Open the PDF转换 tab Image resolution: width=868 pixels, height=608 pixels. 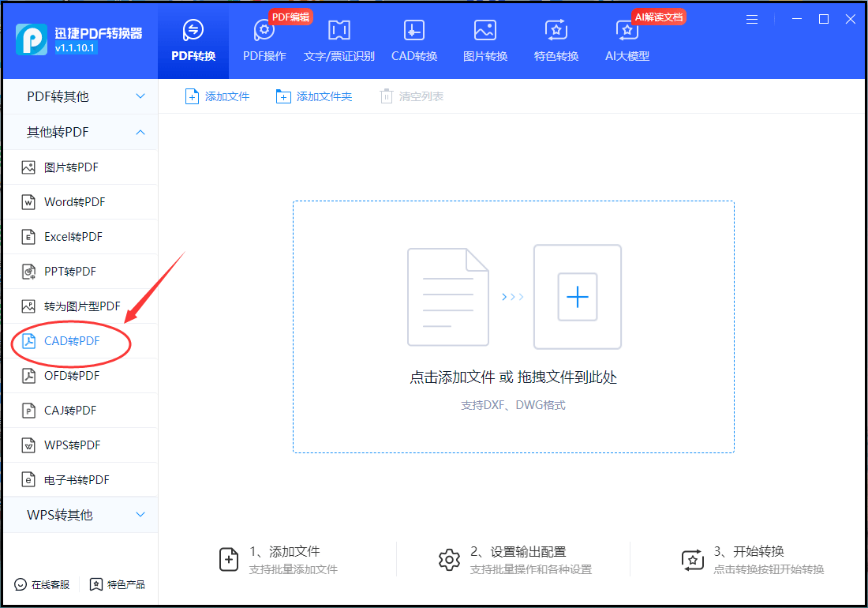click(193, 39)
